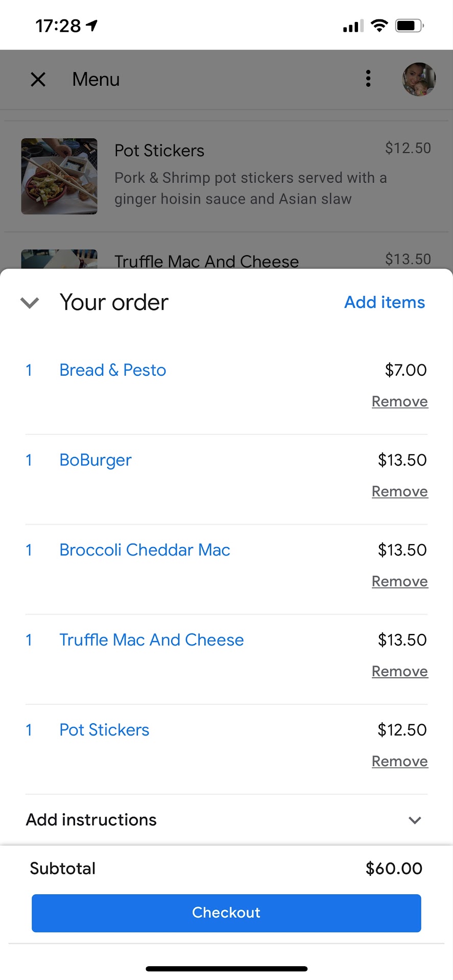Tap the Pot Stickers menu listing title
This screenshot has height=980, width=453.
(159, 151)
